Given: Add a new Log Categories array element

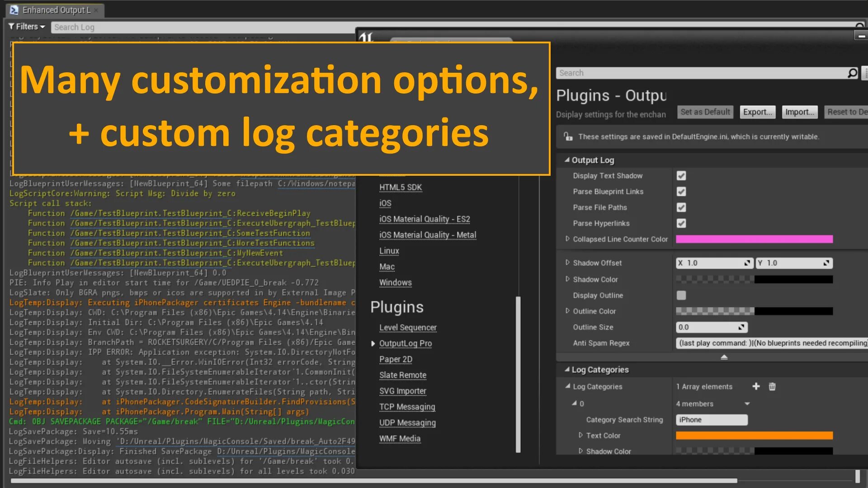Looking at the screenshot, I should pyautogui.click(x=756, y=386).
